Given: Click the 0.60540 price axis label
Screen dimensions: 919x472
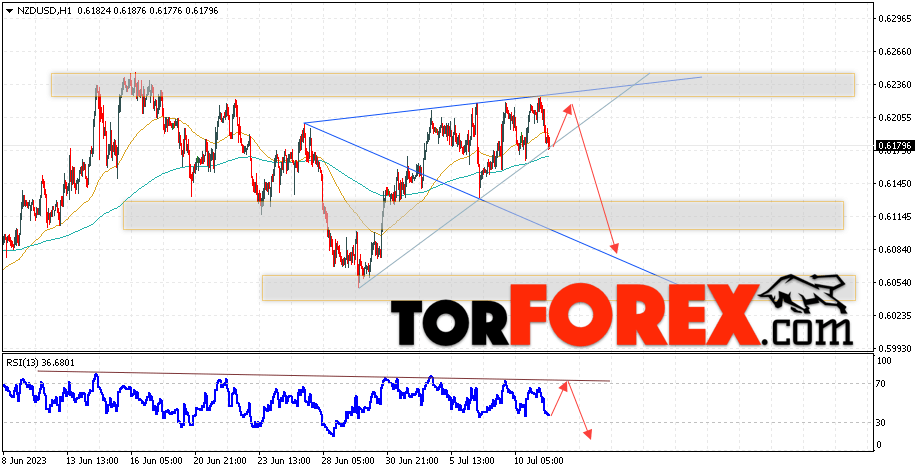Looking at the screenshot, I should pos(894,283).
